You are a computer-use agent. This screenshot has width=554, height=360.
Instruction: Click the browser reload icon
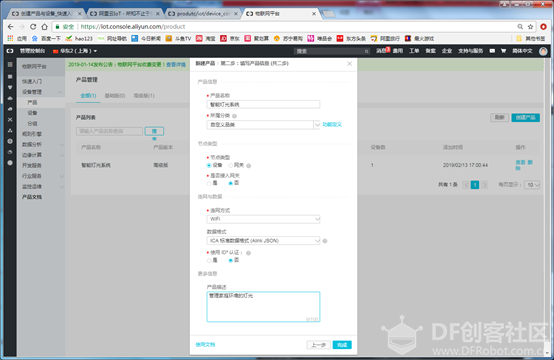click(33, 27)
